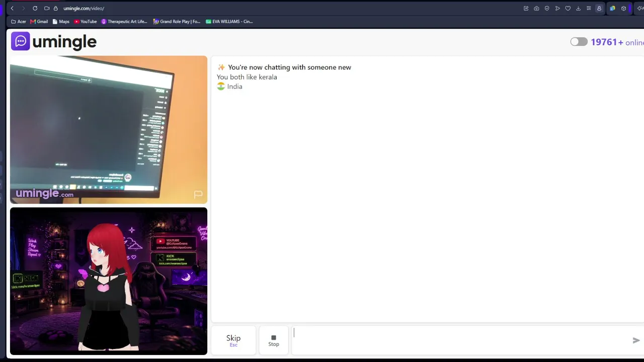
Task: Open the colorful files extension icon
Action: click(612, 9)
